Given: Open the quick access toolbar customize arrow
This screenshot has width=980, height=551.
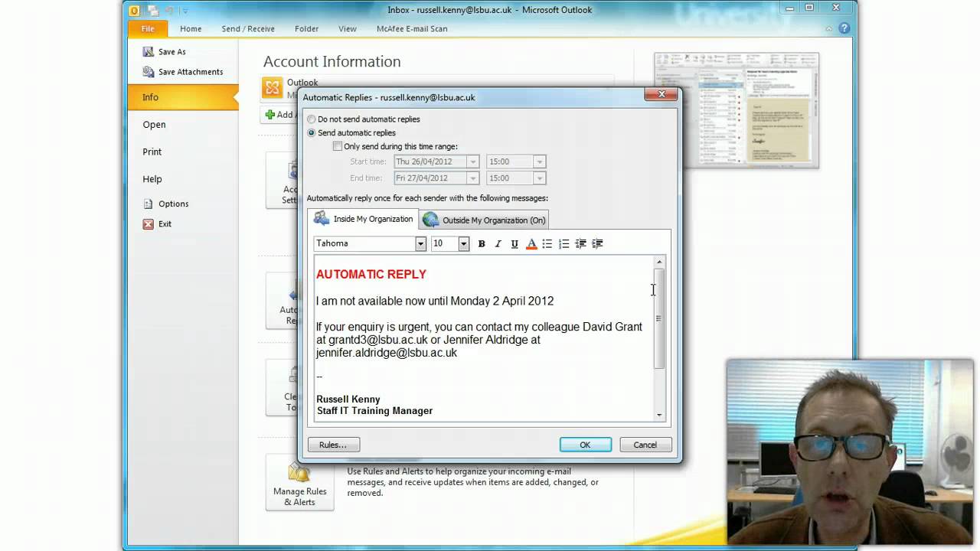Looking at the screenshot, I should tap(185, 11).
